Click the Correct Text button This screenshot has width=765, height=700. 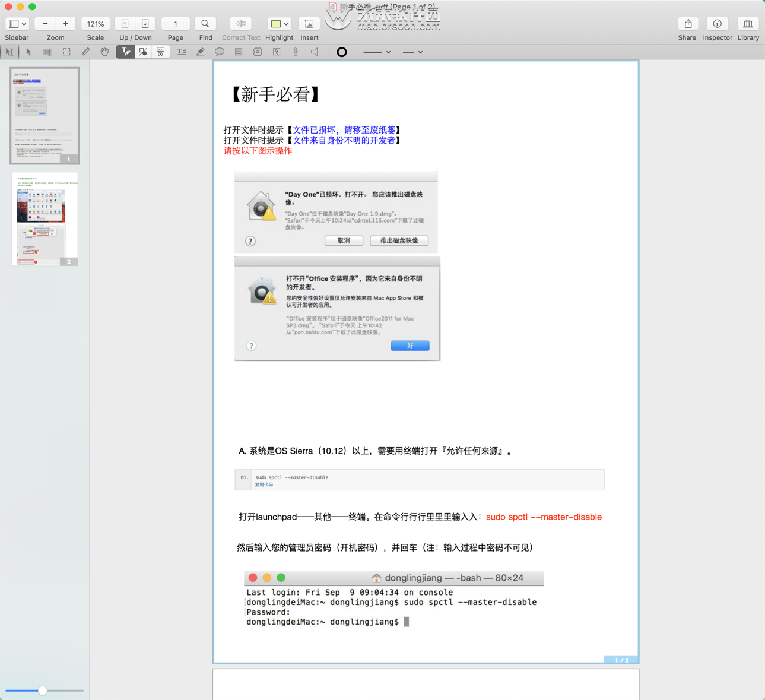241,24
